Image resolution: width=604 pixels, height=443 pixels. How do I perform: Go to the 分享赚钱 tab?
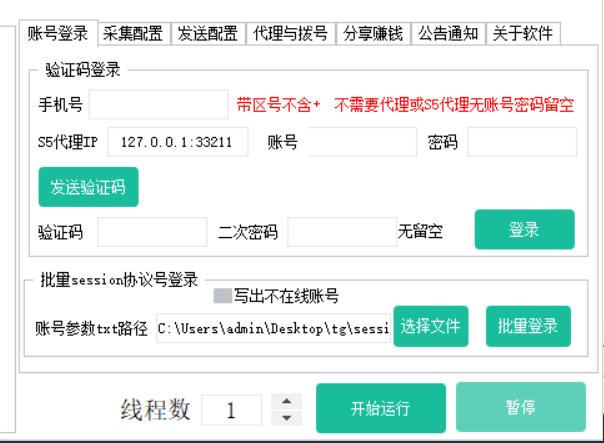pos(370,33)
